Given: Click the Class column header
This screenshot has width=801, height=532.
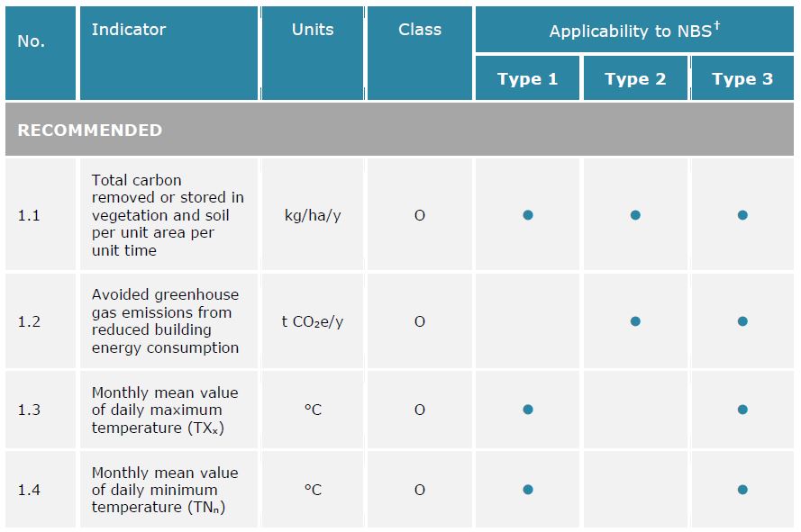Looking at the screenshot, I should click(x=420, y=30).
